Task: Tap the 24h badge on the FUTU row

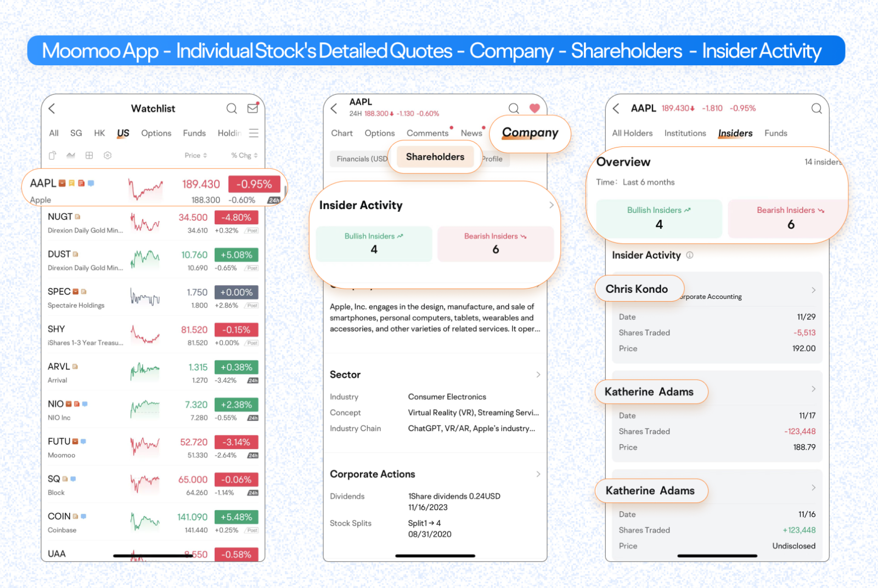Action: pos(252,455)
